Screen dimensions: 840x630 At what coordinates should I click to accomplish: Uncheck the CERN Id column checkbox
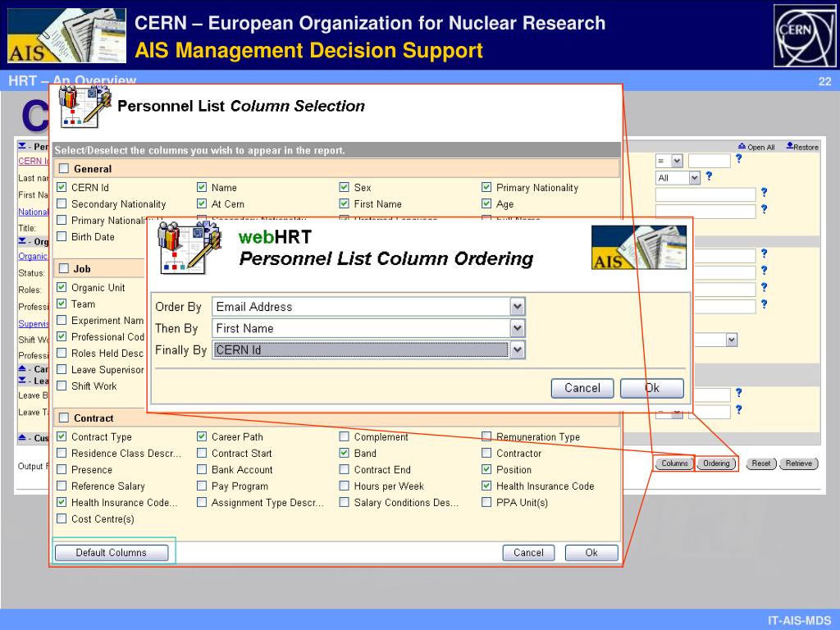point(62,187)
